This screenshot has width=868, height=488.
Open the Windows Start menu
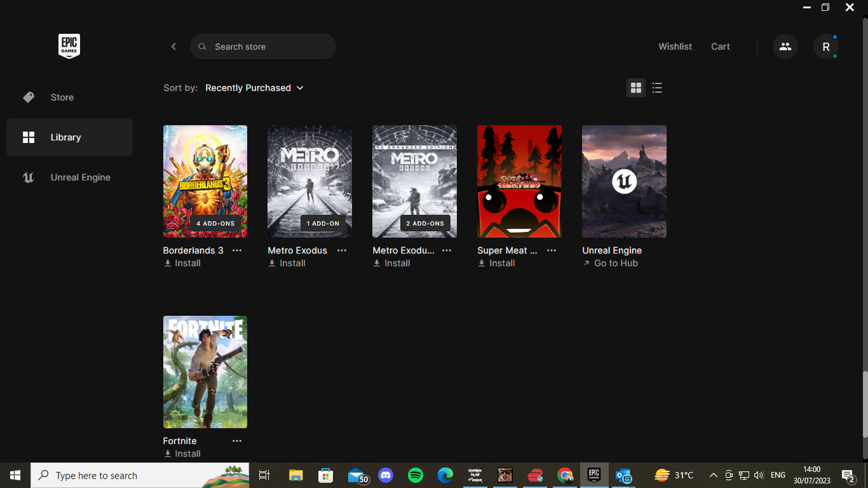(x=15, y=475)
